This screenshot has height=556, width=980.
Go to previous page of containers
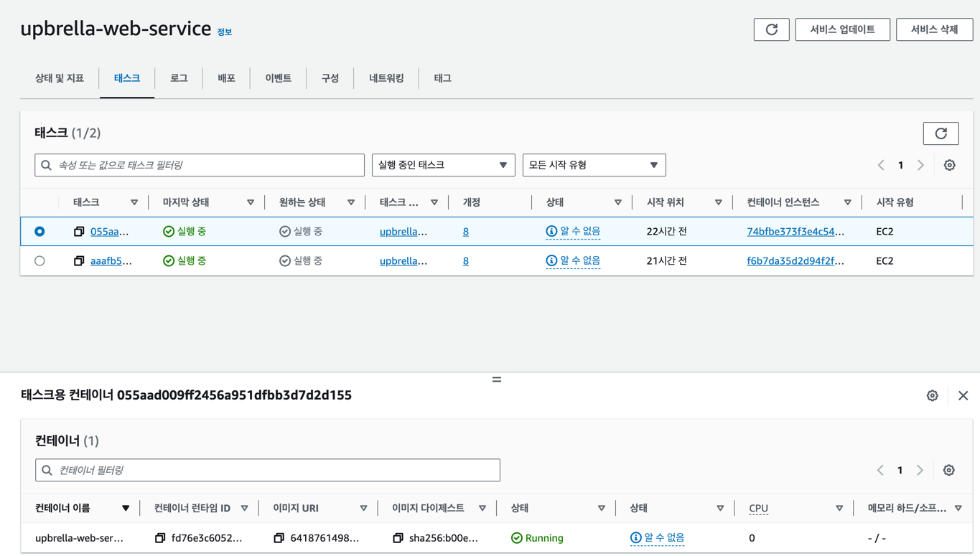coord(880,470)
